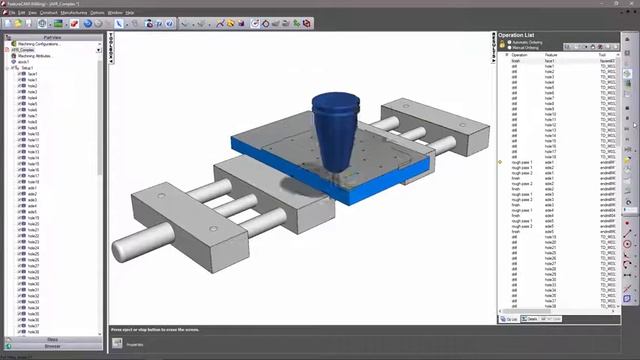Click the highlighted view icon in right sidebar

627,73
